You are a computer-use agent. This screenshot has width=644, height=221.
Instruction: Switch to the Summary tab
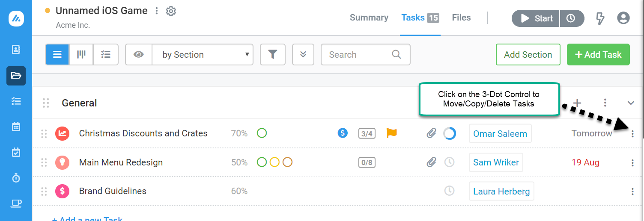tap(369, 18)
